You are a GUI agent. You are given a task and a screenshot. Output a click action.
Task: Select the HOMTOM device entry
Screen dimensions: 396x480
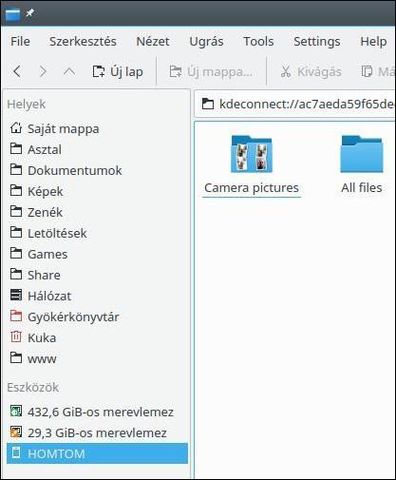tap(97, 453)
